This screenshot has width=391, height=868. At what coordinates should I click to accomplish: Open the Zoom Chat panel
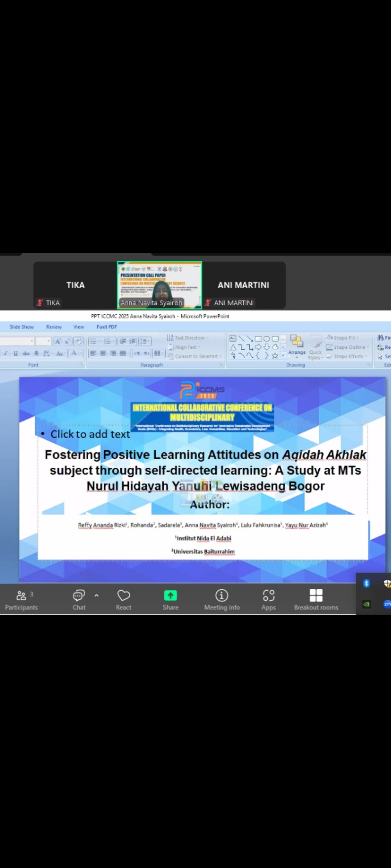pos(79,599)
